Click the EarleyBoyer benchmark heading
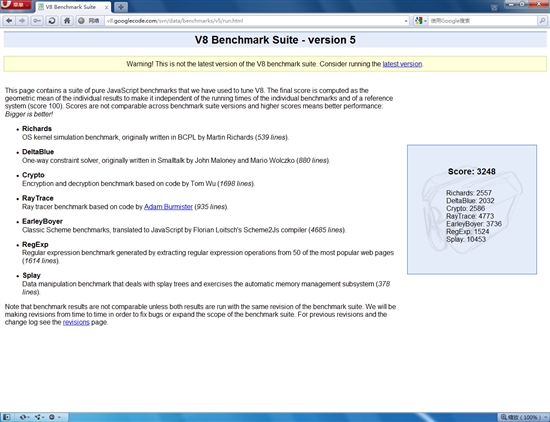 click(x=42, y=221)
